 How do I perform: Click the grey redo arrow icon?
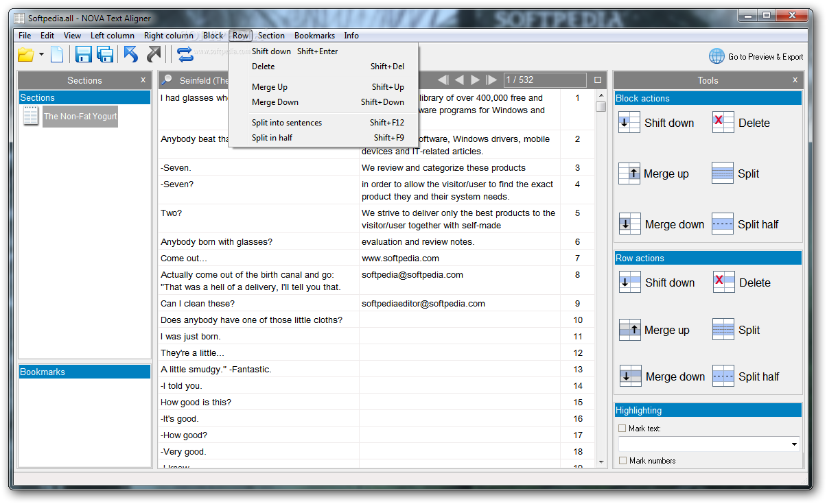(x=154, y=55)
